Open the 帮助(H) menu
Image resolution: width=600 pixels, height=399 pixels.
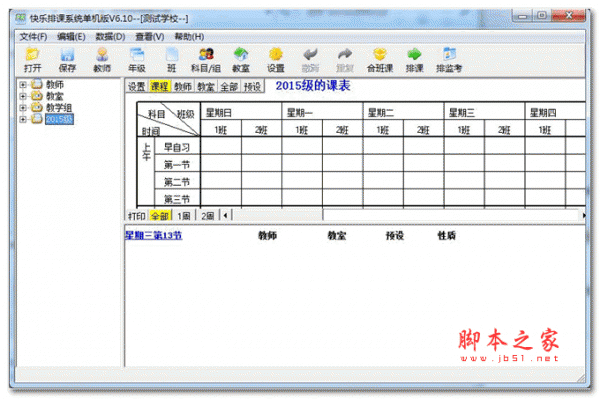point(189,37)
